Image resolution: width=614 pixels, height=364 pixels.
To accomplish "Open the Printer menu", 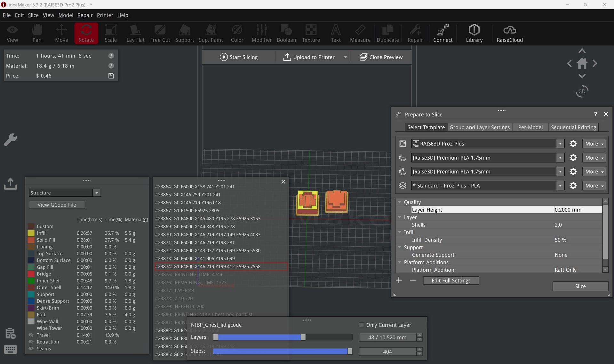I will (x=105, y=15).
